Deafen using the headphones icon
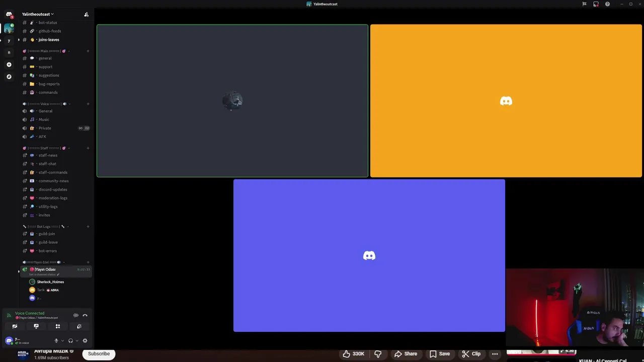 pyautogui.click(x=70, y=341)
